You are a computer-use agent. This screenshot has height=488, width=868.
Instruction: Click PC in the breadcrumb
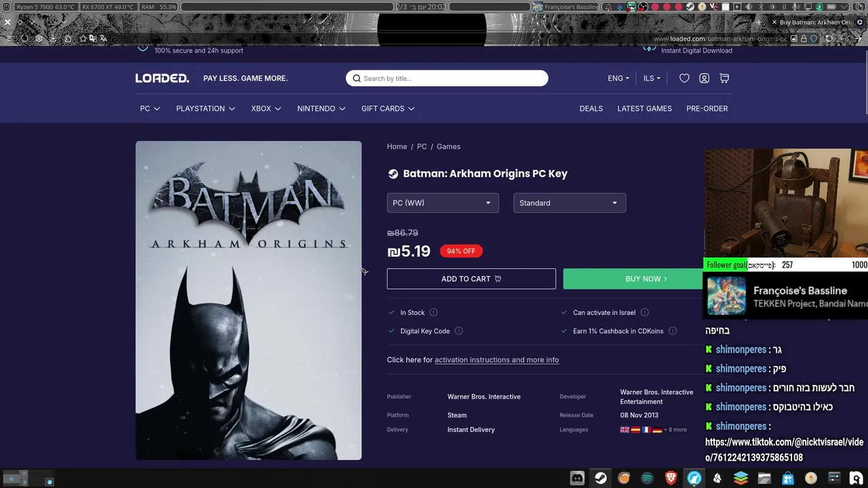click(x=422, y=146)
